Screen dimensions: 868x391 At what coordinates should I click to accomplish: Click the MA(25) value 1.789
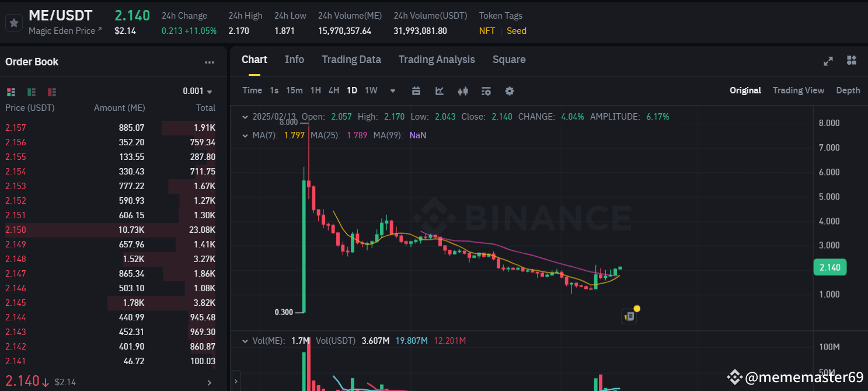coord(357,135)
